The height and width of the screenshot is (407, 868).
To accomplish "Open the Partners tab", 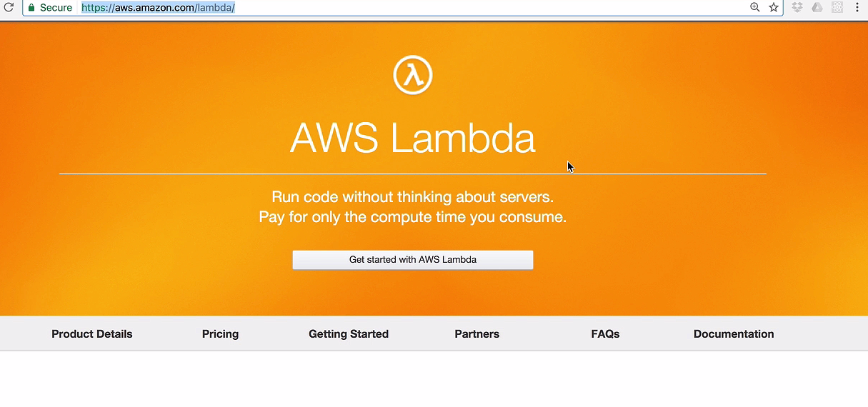I will click(477, 333).
